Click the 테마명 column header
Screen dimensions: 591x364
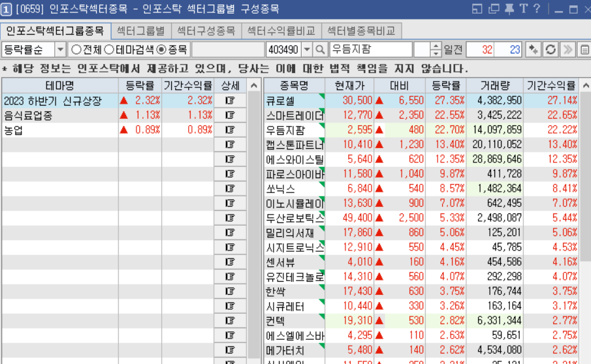(x=60, y=86)
